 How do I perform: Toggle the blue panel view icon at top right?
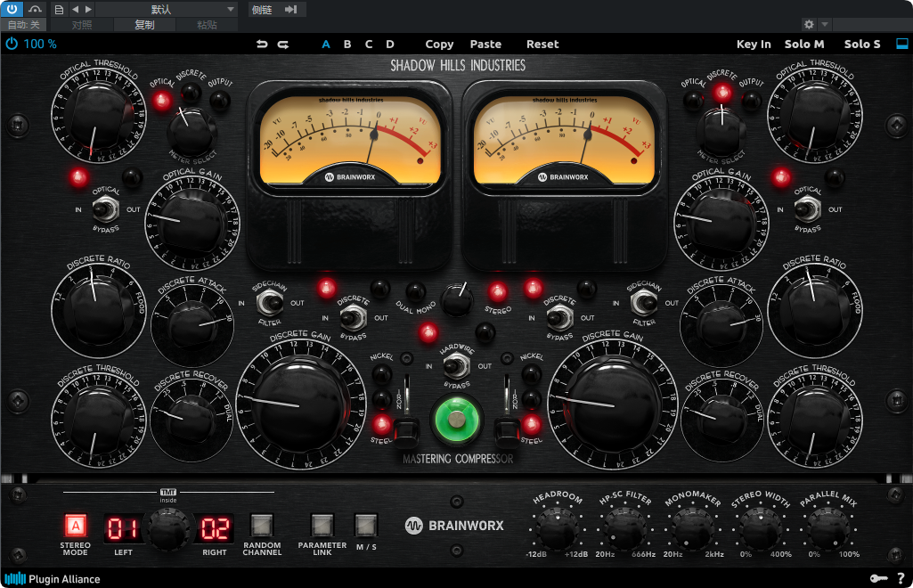[x=902, y=44]
